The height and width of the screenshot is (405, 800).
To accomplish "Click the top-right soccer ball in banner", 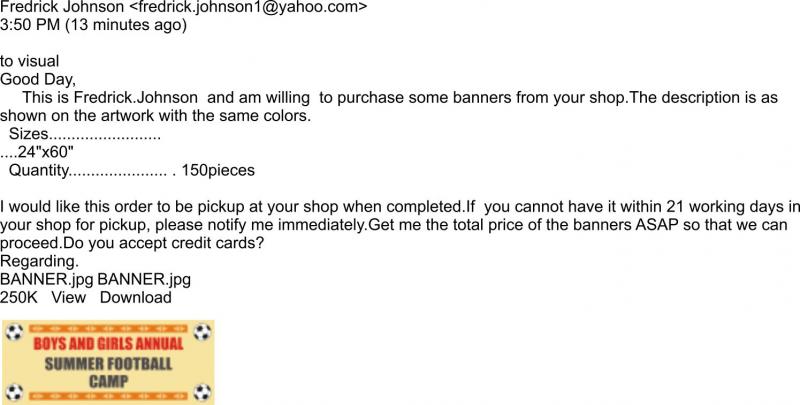I will (203, 333).
